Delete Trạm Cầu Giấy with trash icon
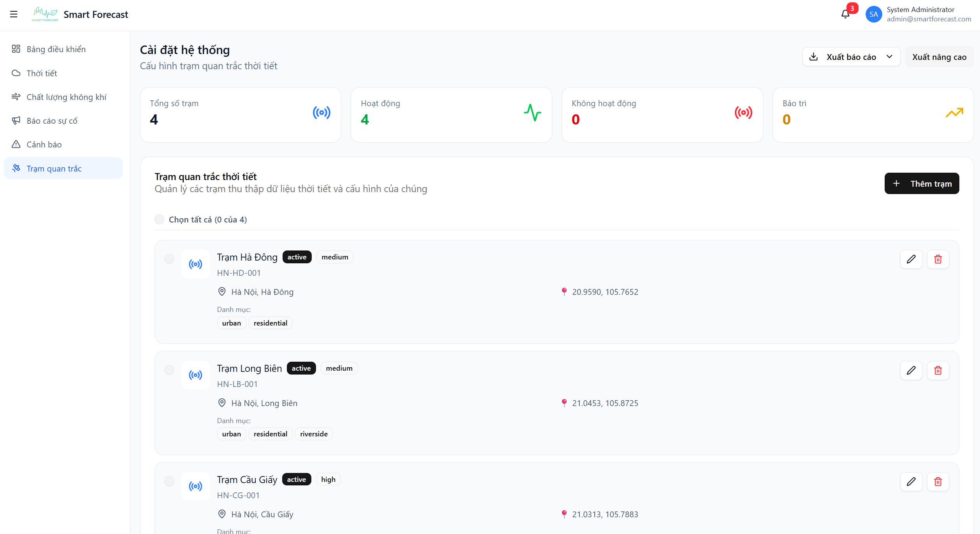Screen dimensions: 980x534 click(x=938, y=481)
